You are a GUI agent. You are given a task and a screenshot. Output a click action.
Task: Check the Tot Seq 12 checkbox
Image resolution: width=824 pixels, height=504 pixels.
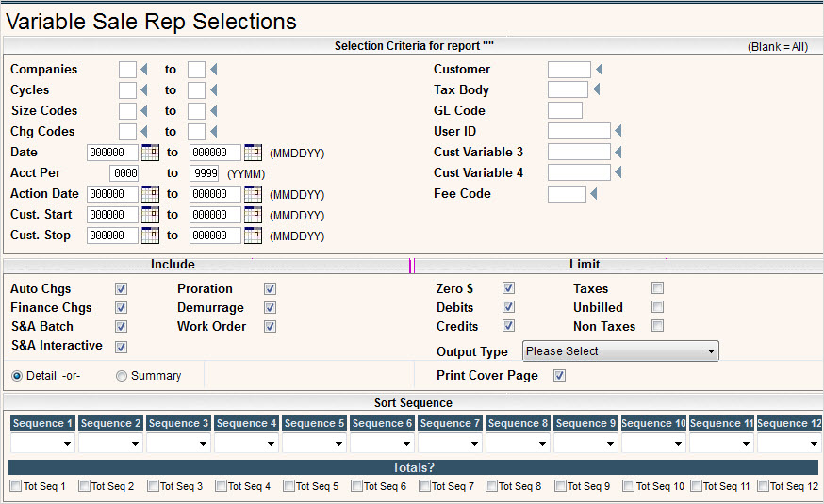click(x=763, y=485)
